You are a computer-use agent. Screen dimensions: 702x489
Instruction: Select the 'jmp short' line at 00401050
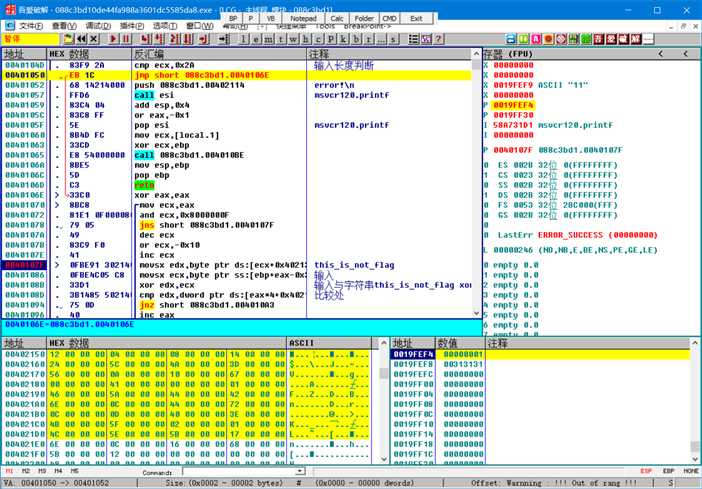coord(236,75)
